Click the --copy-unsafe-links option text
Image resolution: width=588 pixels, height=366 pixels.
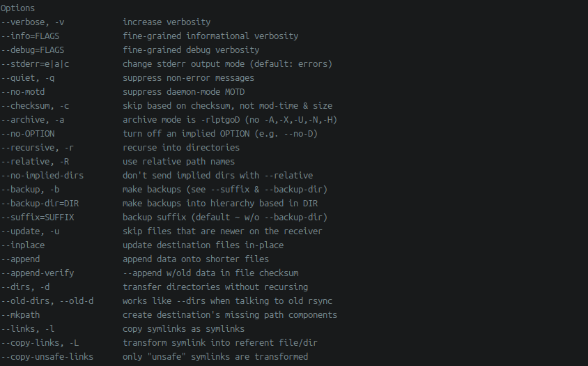coord(47,357)
